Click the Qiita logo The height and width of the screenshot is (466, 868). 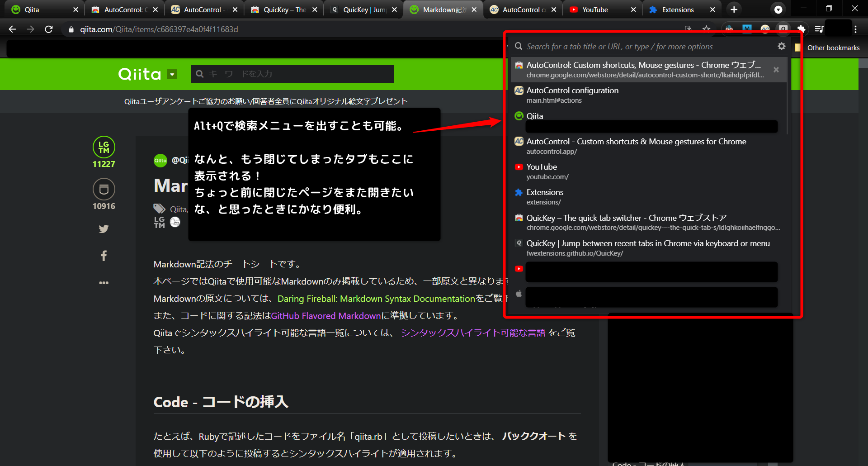point(140,74)
